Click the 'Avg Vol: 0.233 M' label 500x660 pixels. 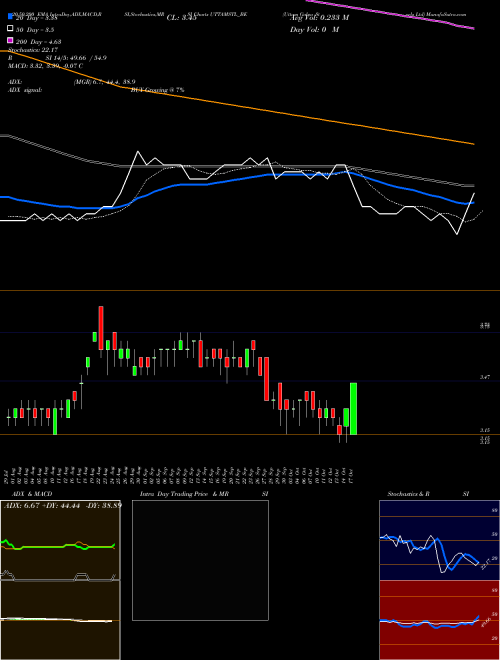pyautogui.click(x=319, y=18)
